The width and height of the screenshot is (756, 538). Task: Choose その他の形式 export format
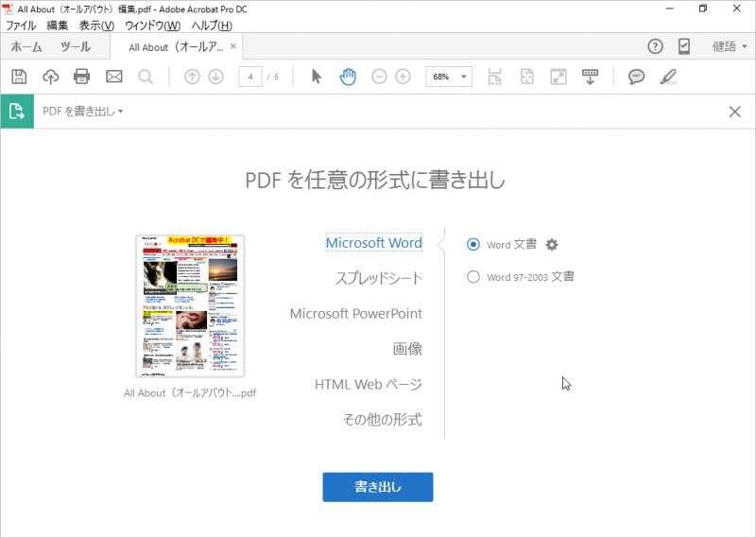[x=383, y=420]
